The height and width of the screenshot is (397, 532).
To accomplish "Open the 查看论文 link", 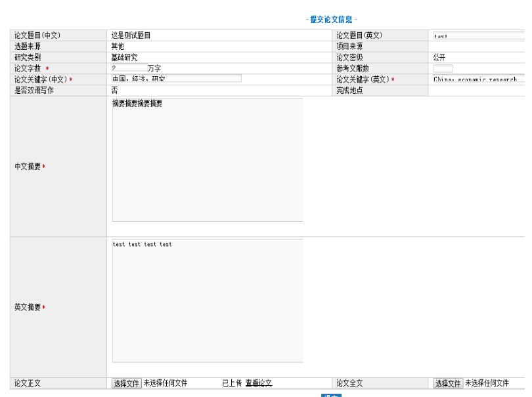I will [x=259, y=383].
